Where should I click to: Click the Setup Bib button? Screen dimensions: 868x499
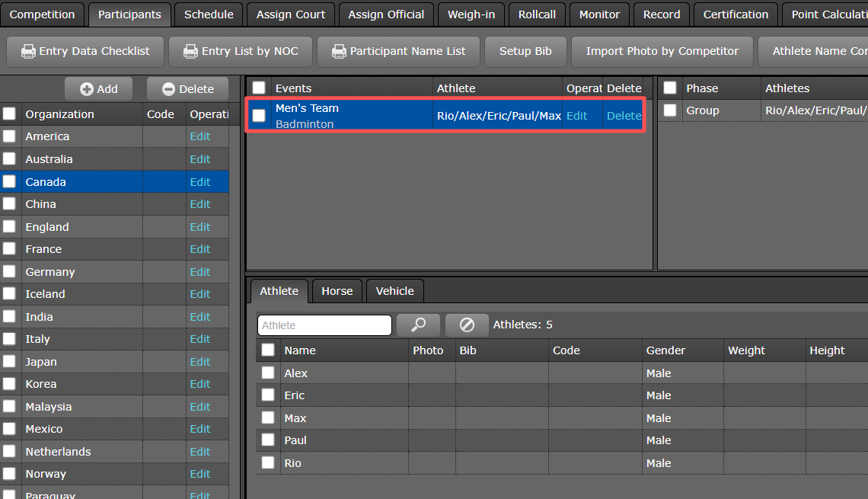(525, 52)
